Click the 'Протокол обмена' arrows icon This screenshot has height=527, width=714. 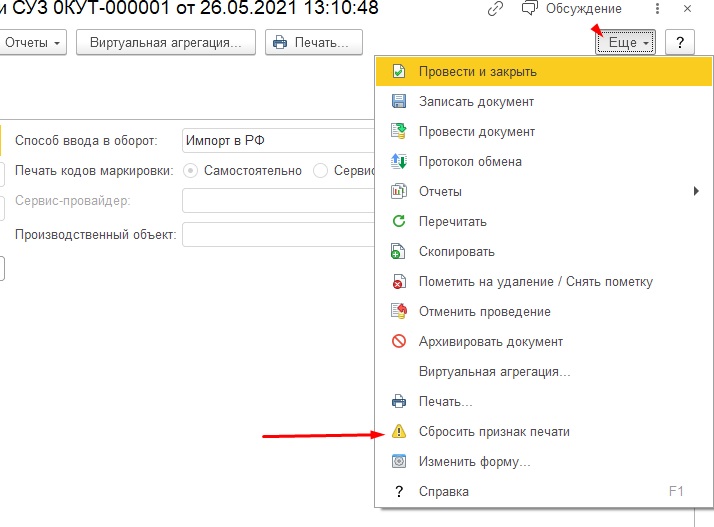(399, 162)
